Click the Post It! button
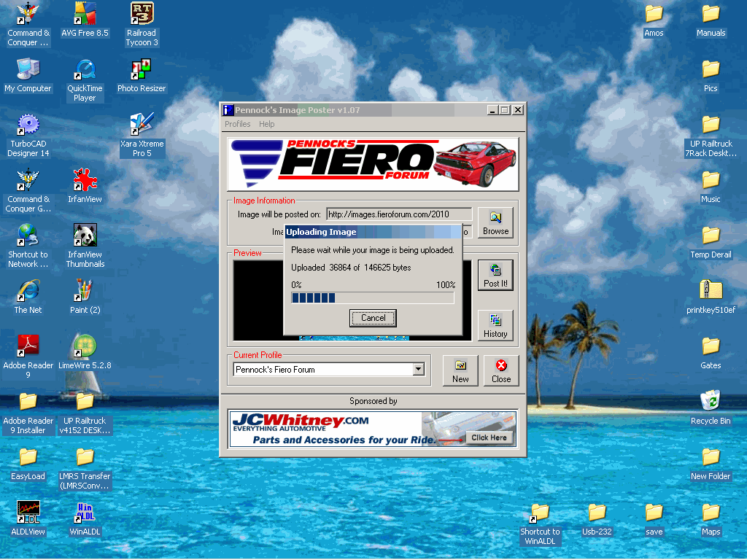This screenshot has height=560, width=747. click(x=495, y=275)
